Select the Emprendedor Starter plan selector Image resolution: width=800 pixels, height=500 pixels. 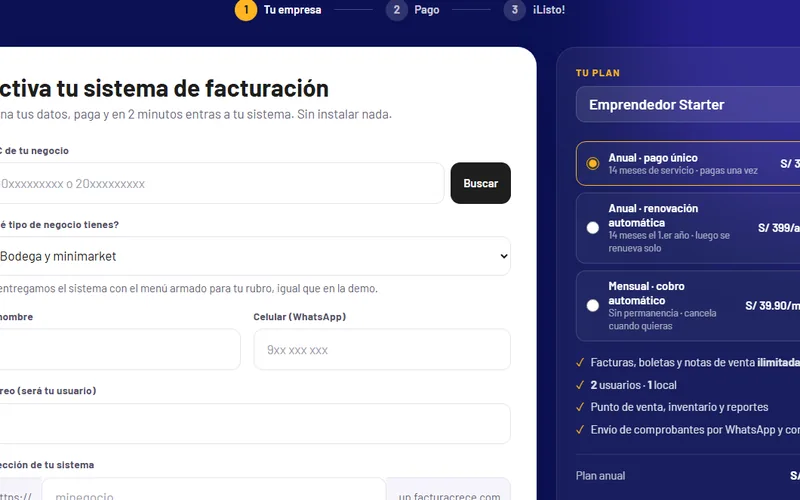(x=688, y=105)
